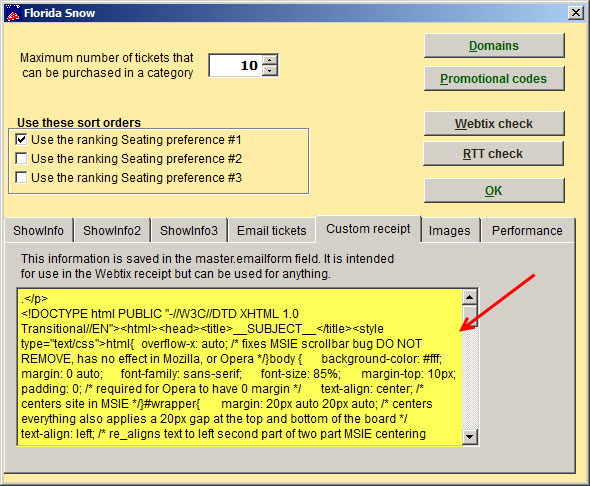The height and width of the screenshot is (486, 590).
Task: Click the scrollbar up arrow in receipt text
Action: coord(469,298)
